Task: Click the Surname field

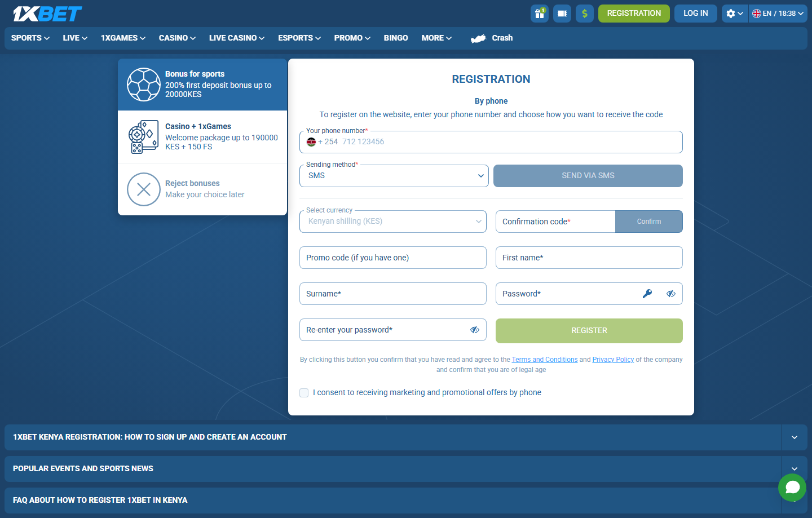Action: tap(393, 294)
